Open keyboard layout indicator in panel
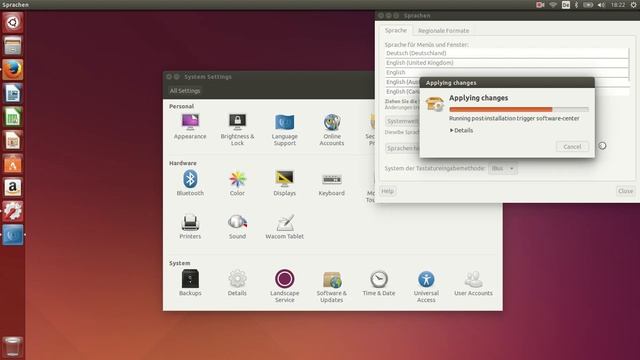 [566, 5]
